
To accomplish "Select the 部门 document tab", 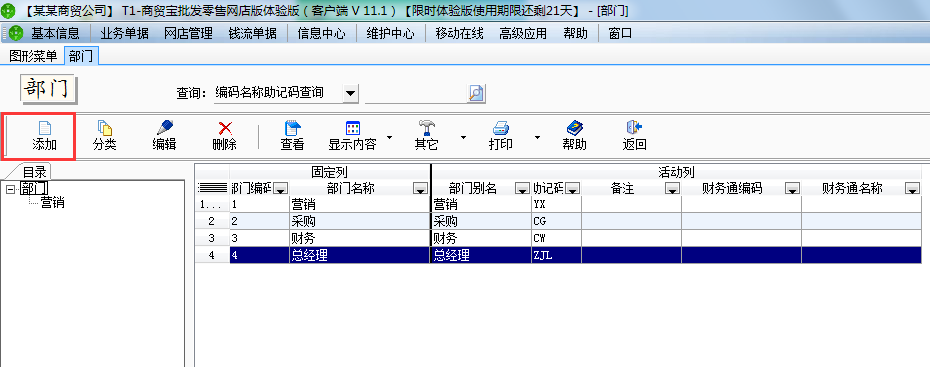I will [x=81, y=56].
